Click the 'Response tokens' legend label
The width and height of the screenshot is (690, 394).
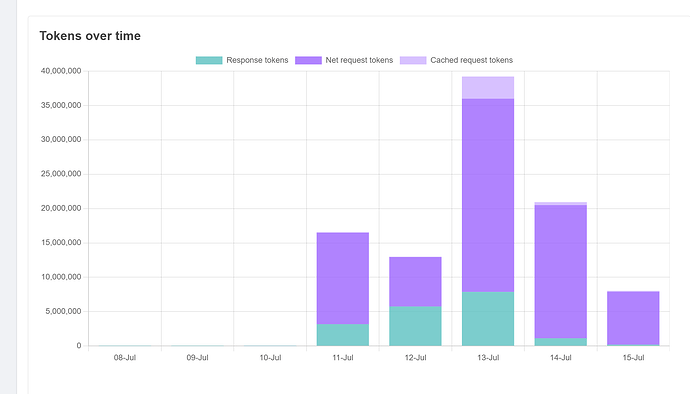[x=257, y=60]
